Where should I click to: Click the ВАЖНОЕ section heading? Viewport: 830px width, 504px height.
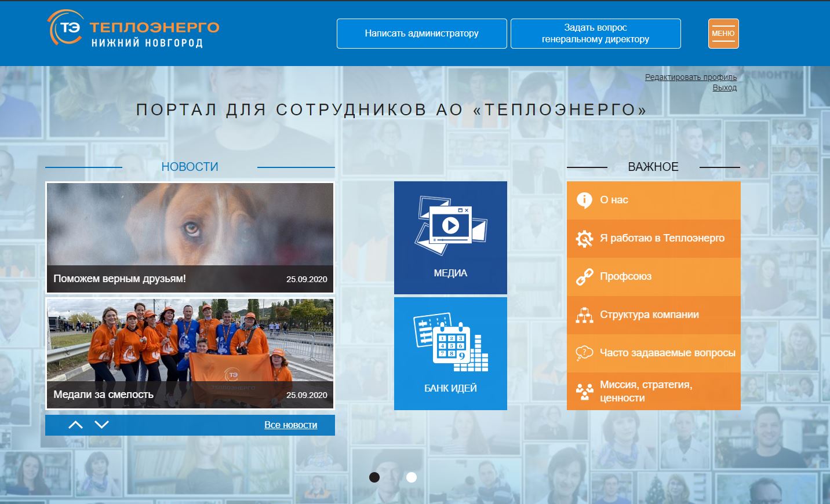pyautogui.click(x=653, y=167)
